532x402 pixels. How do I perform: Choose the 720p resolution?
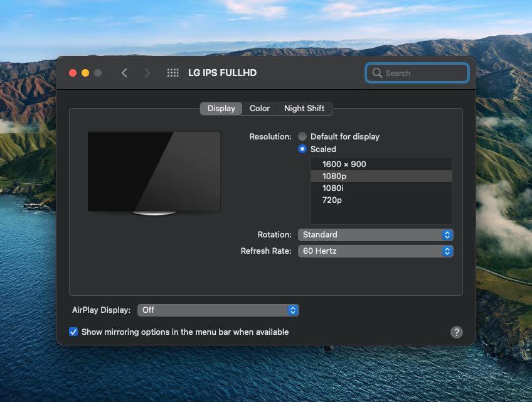pyautogui.click(x=381, y=200)
